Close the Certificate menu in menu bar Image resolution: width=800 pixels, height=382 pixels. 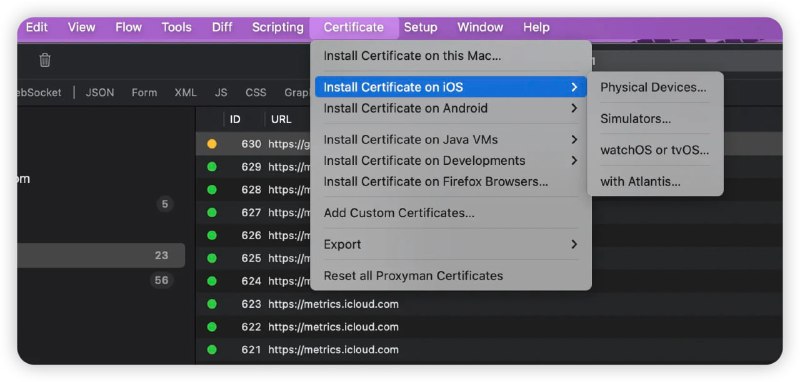click(354, 28)
